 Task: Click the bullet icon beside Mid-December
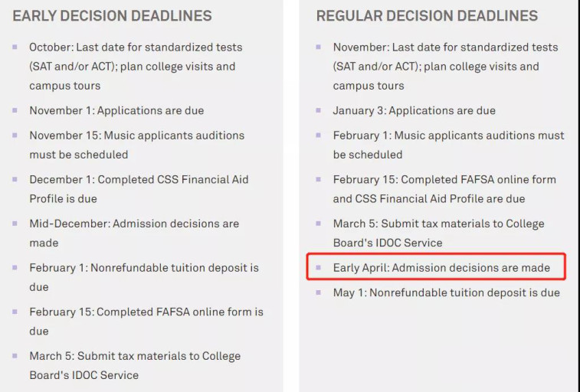pyautogui.click(x=15, y=223)
